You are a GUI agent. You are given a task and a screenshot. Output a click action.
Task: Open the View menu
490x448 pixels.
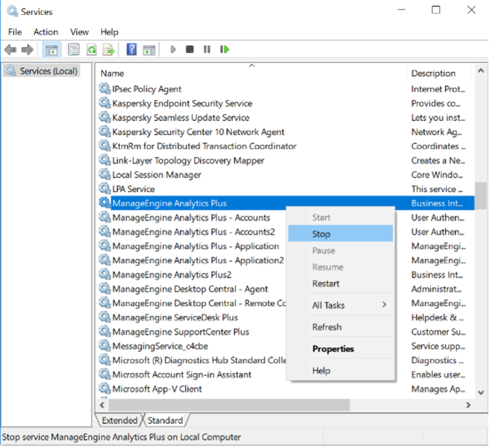click(x=79, y=32)
